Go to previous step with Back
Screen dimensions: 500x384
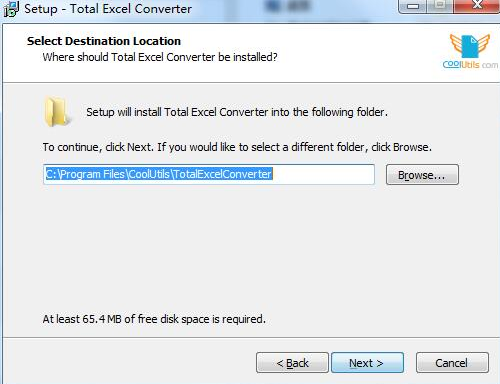(292, 363)
